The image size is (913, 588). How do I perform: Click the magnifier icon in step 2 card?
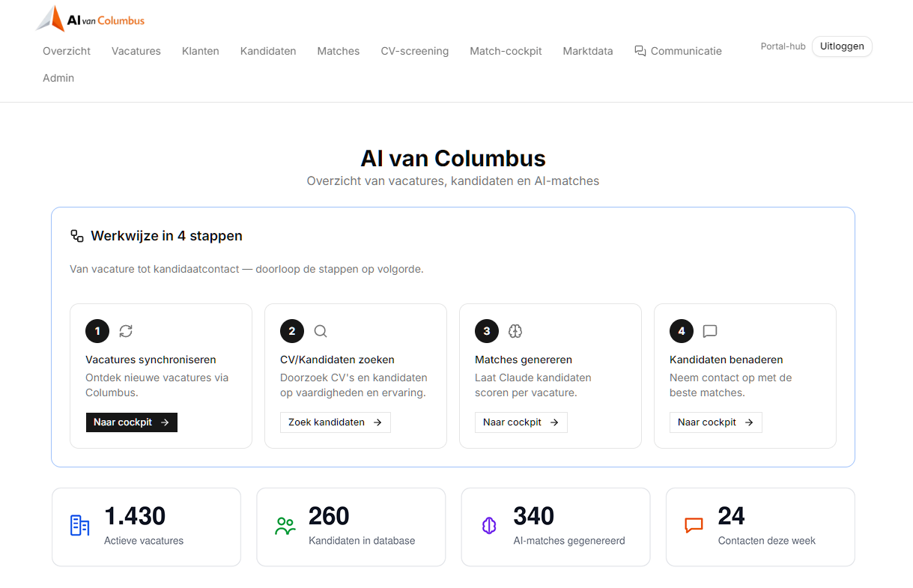tap(321, 331)
